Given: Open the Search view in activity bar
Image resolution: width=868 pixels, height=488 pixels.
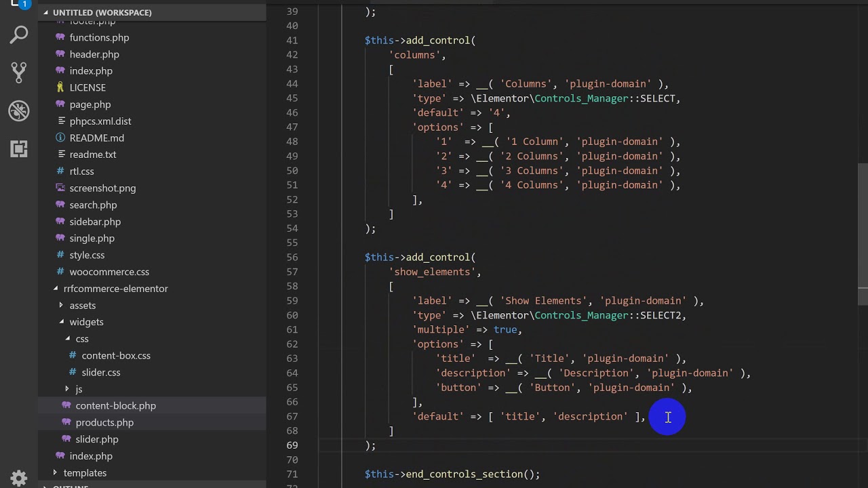Looking at the screenshot, I should 19,35.
